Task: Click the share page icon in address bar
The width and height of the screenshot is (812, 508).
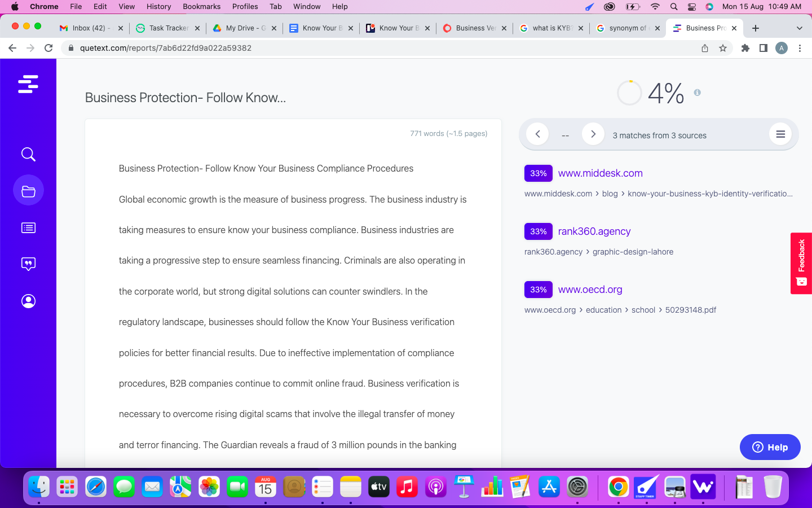Action: [x=705, y=48]
